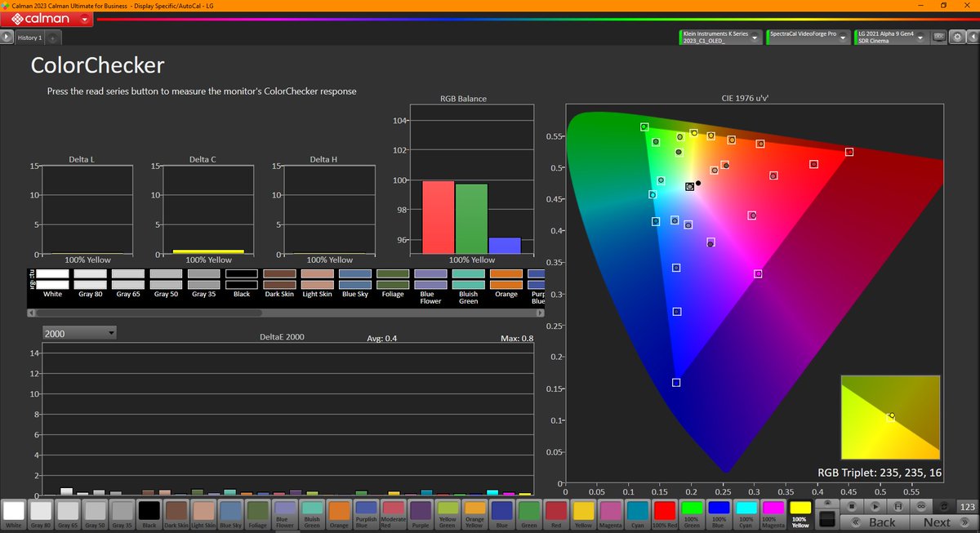The image size is (980, 533).
Task: Click the Blue Sky comparison swatch in results row
Action: tap(354, 278)
